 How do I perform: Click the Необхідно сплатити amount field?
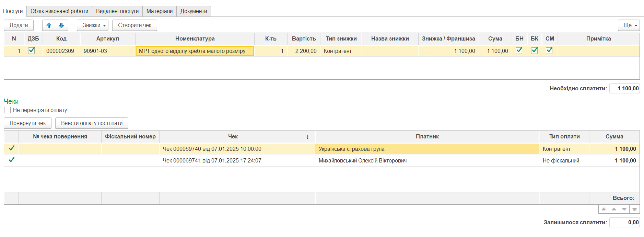624,89
